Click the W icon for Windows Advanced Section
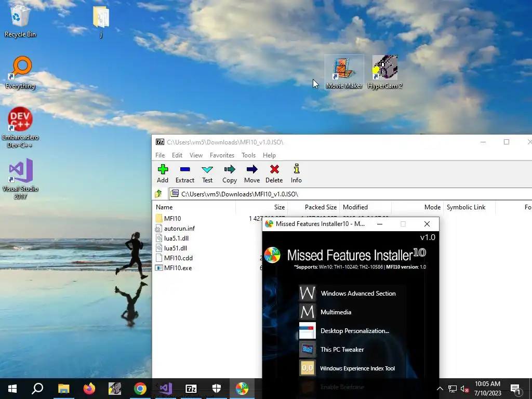The width and height of the screenshot is (532, 399). [308, 293]
